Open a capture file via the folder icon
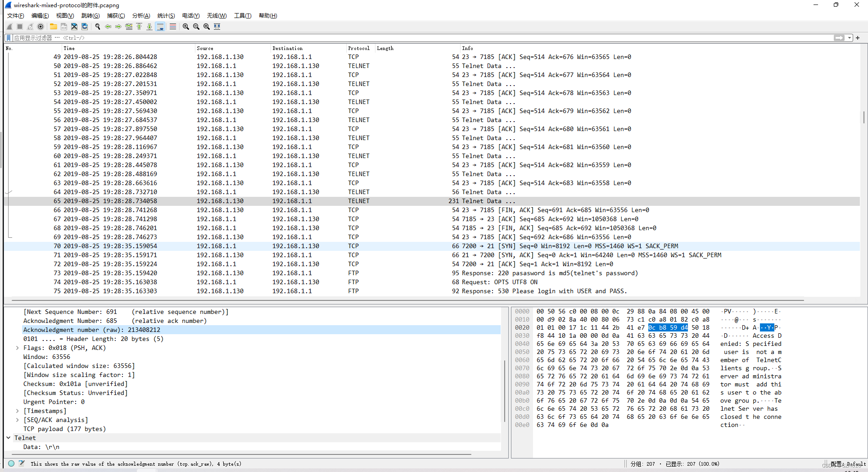 [53, 27]
